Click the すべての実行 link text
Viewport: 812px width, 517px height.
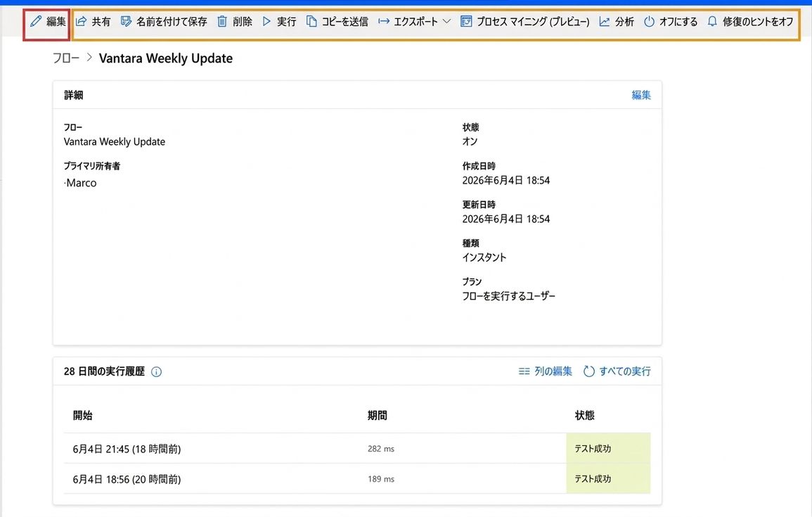(625, 371)
